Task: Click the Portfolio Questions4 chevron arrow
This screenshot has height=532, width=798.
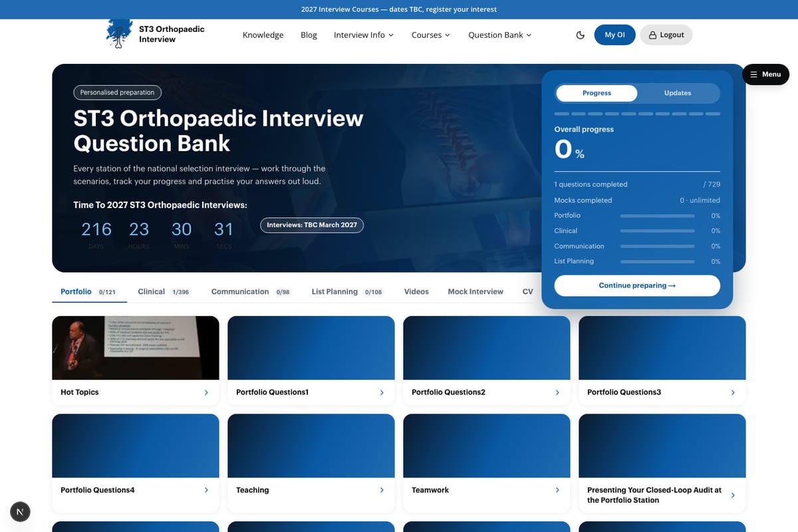Action: (206, 490)
